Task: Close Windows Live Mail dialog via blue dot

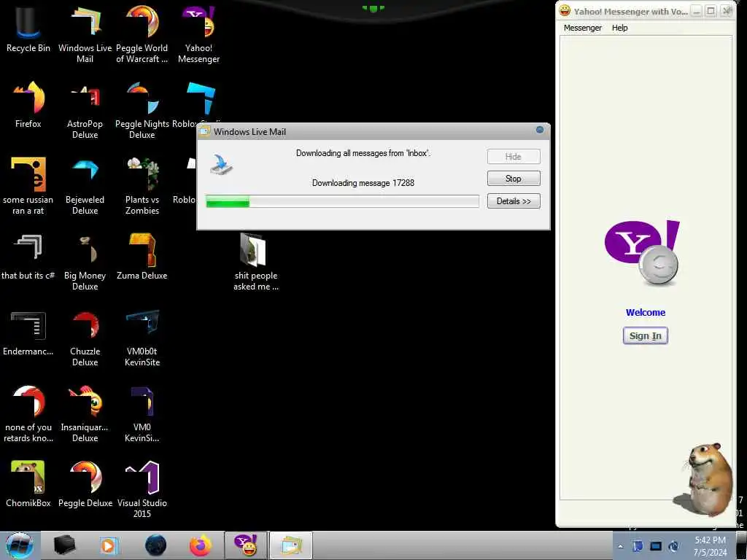Action: 540,130
